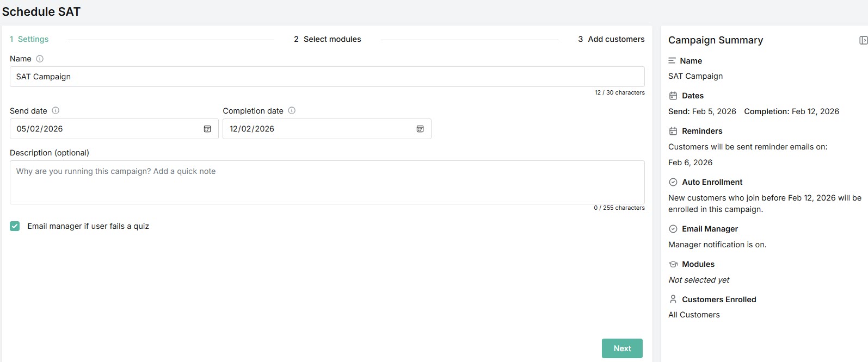Click the Email Manager check icon
The width and height of the screenshot is (868, 362).
pos(673,229)
